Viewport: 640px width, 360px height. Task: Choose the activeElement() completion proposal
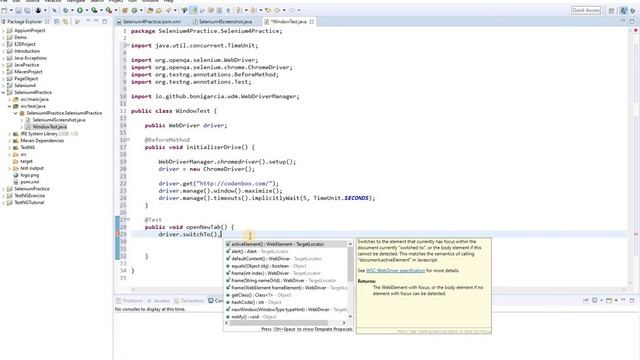(x=286, y=244)
